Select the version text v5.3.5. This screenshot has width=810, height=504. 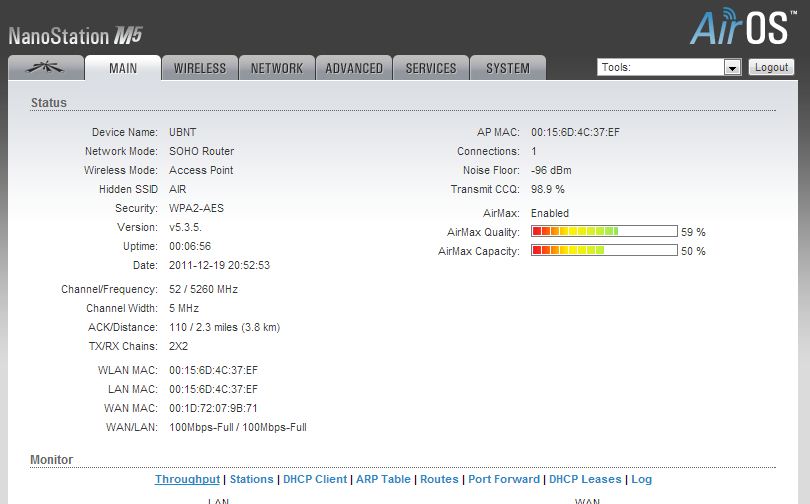[x=185, y=227]
